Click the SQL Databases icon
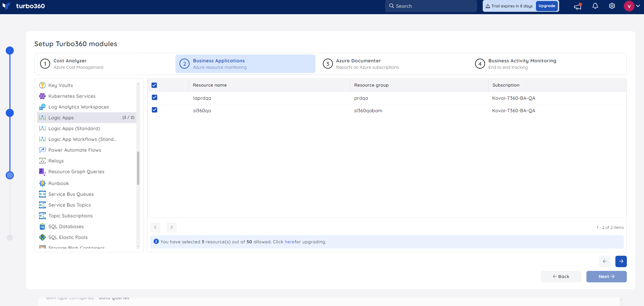 pos(42,226)
